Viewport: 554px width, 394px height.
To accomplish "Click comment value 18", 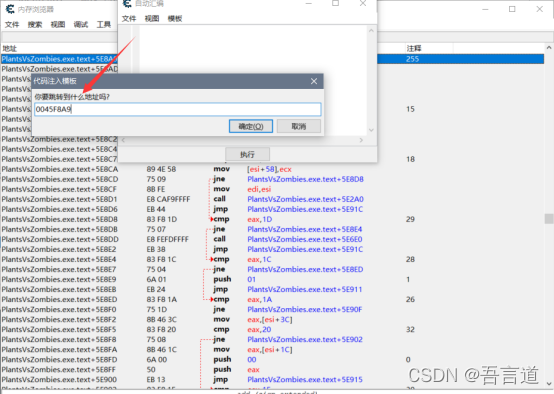I will 410,159.
